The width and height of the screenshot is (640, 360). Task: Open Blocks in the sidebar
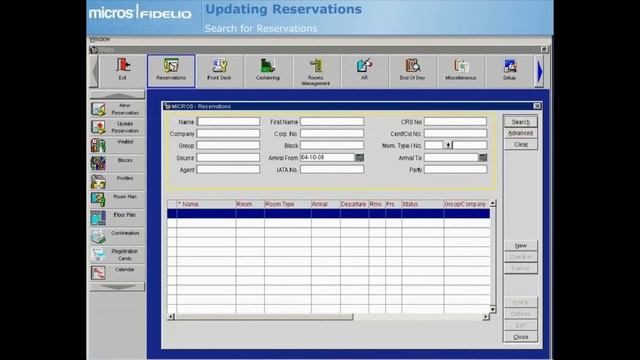(x=118, y=163)
